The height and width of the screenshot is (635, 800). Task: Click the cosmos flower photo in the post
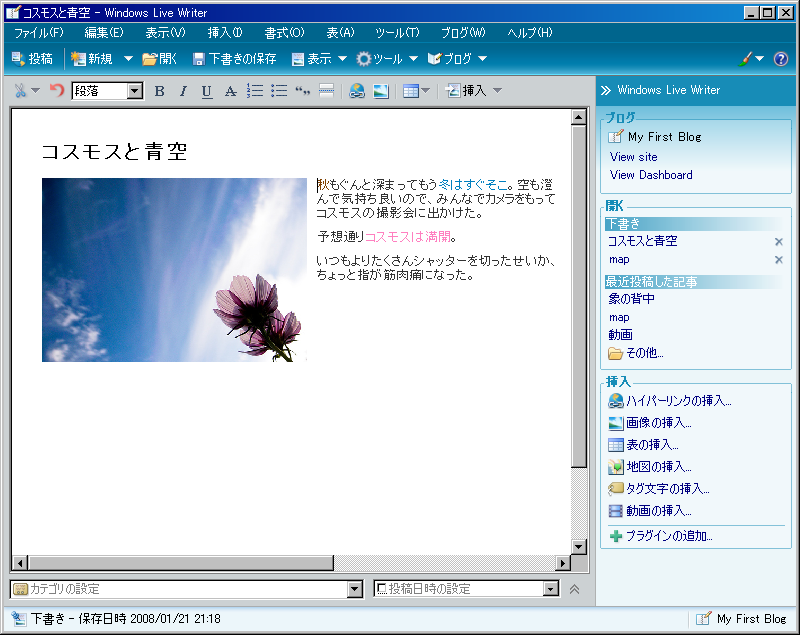[x=174, y=270]
